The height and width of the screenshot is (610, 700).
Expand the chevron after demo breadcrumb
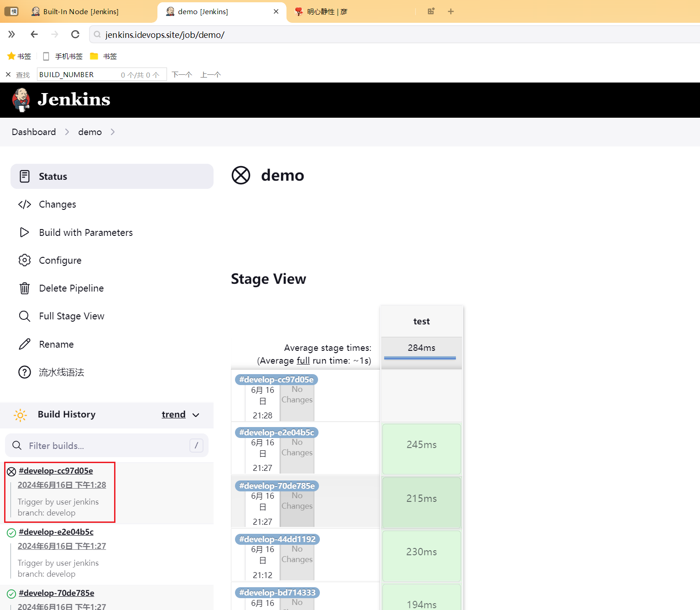[x=112, y=132]
